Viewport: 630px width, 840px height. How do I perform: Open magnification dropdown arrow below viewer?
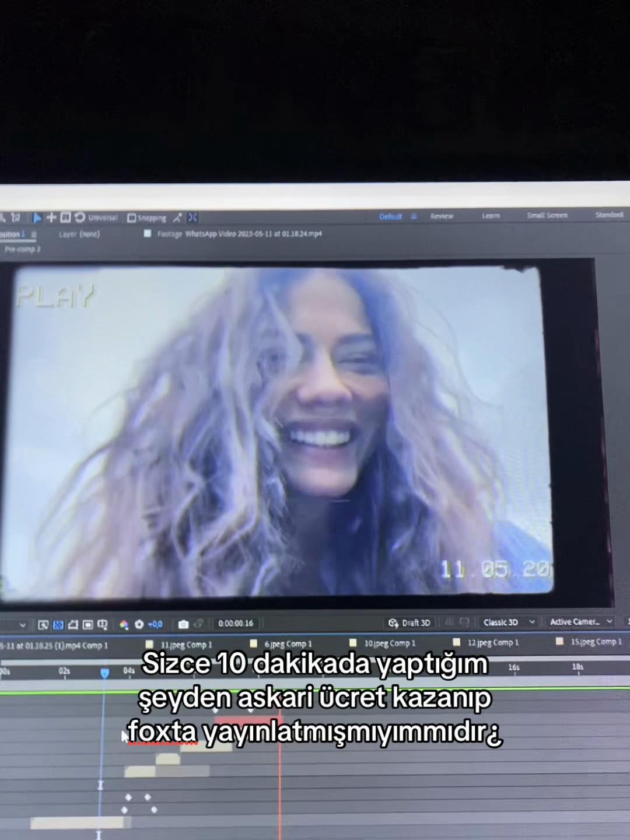click(x=23, y=625)
